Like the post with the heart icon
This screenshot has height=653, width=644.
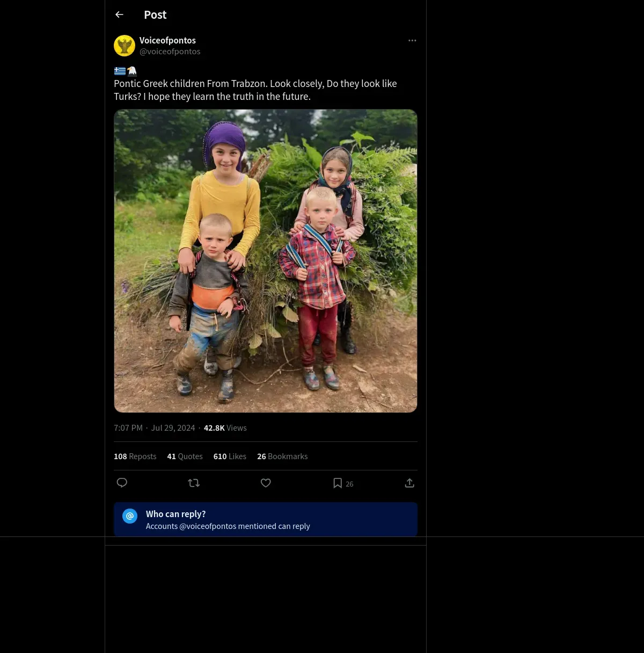pos(266,483)
